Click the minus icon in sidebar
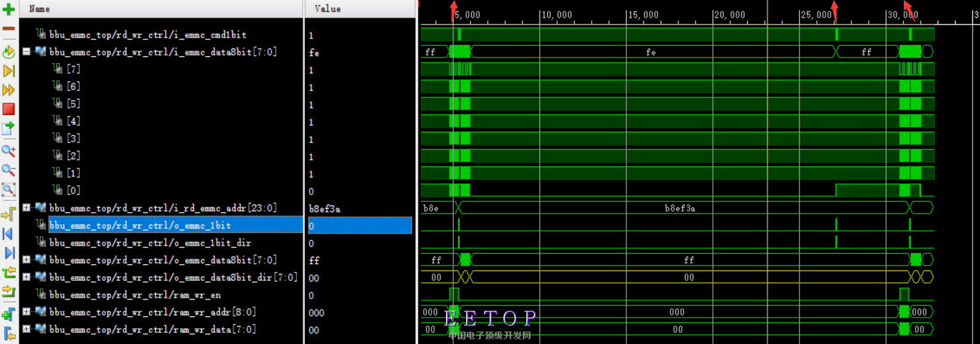 pyautogui.click(x=8, y=28)
